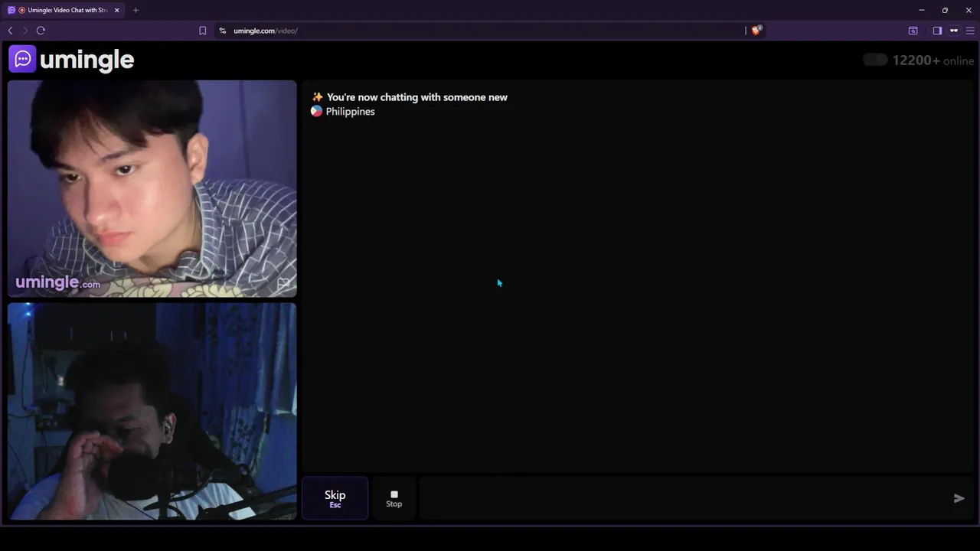Viewport: 980px width, 551px height.
Task: Click the Skip button
Action: click(335, 498)
